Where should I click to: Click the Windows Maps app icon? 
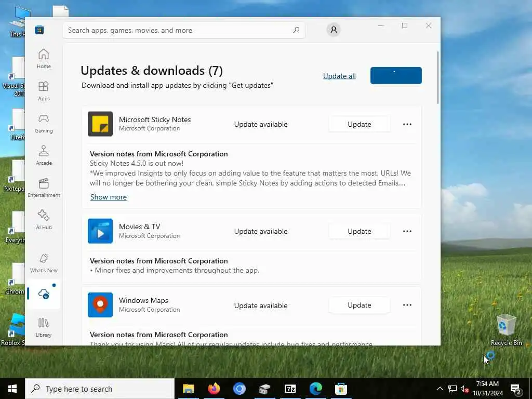coord(100,304)
